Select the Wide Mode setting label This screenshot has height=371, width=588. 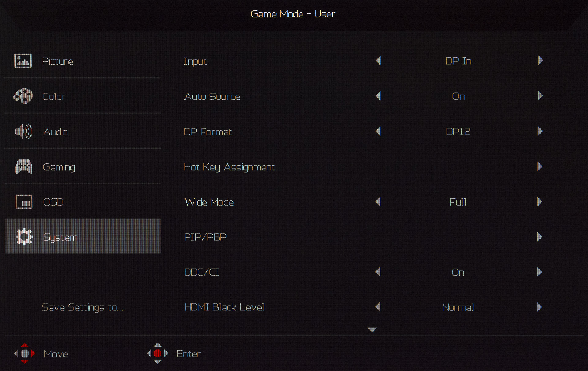point(209,202)
